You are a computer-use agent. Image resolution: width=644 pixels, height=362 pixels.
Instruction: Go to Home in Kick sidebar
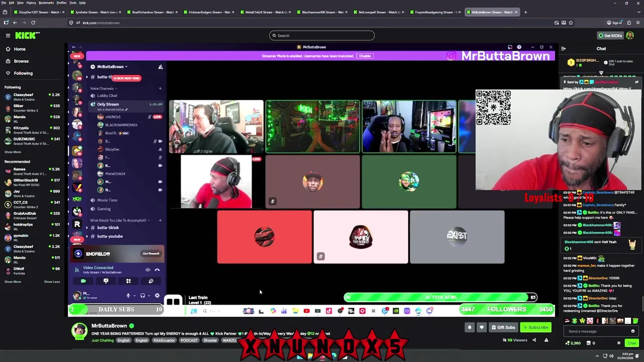pyautogui.click(x=20, y=49)
